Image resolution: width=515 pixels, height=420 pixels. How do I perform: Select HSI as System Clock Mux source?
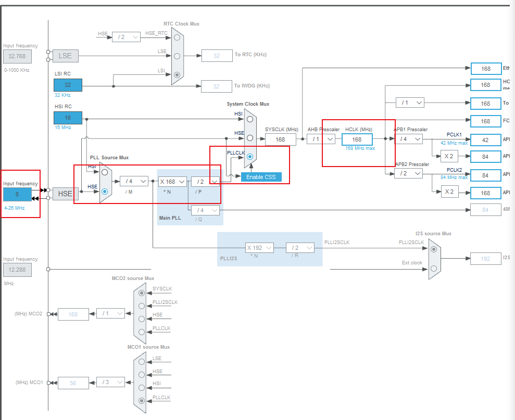coord(250,118)
